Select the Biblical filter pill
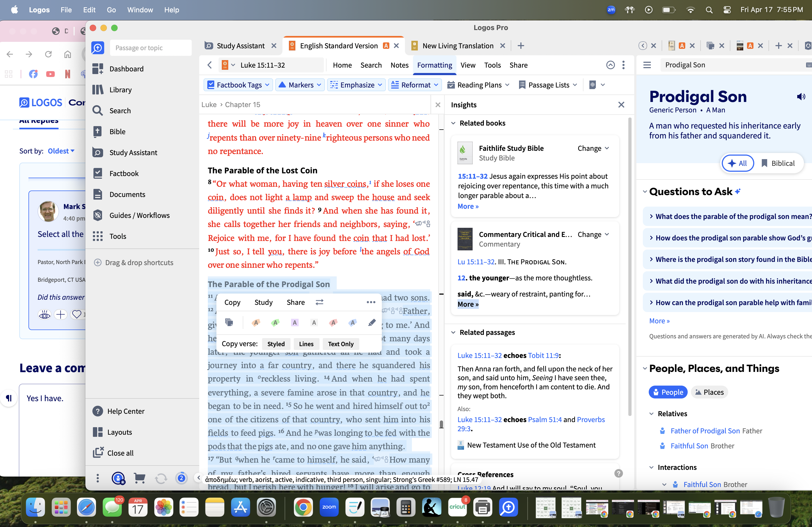Viewport: 812px width, 527px height. [778, 163]
